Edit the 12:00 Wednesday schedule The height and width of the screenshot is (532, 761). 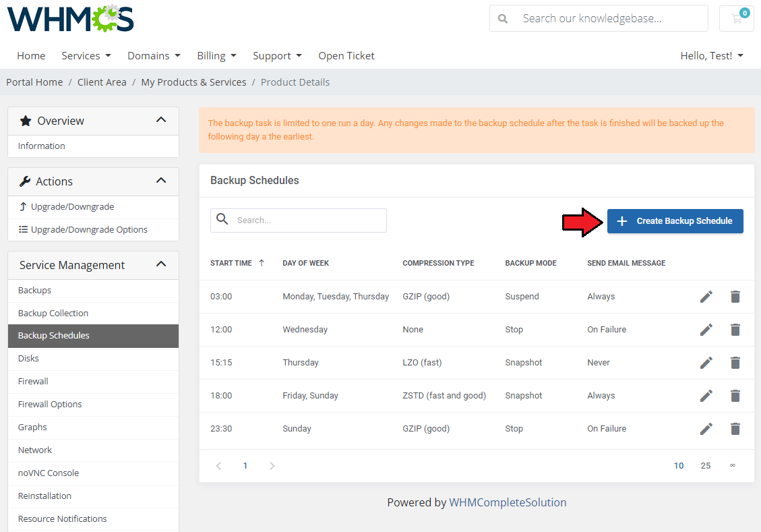706,330
